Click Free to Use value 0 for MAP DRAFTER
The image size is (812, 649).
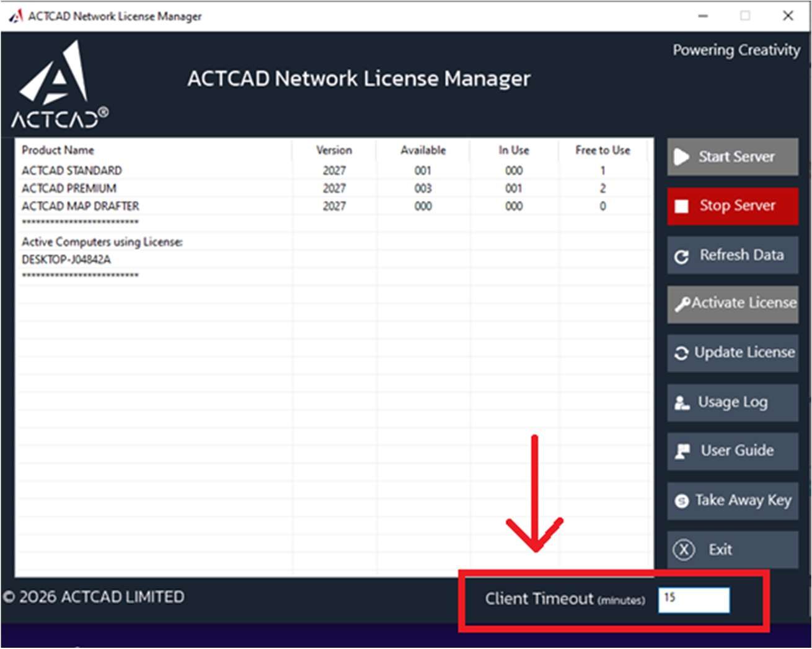pos(602,206)
